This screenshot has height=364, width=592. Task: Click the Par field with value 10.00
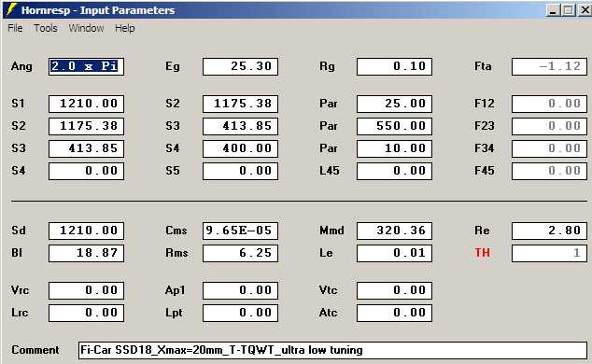pos(394,148)
